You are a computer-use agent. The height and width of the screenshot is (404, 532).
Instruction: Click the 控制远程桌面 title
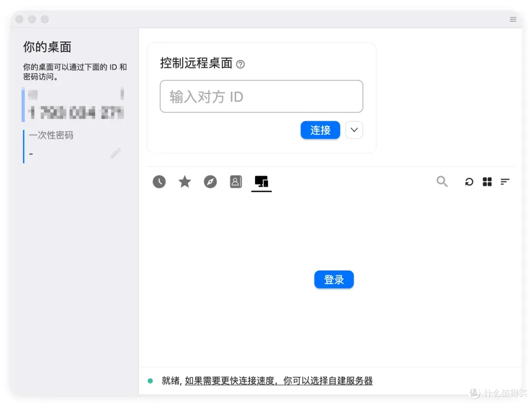click(196, 63)
